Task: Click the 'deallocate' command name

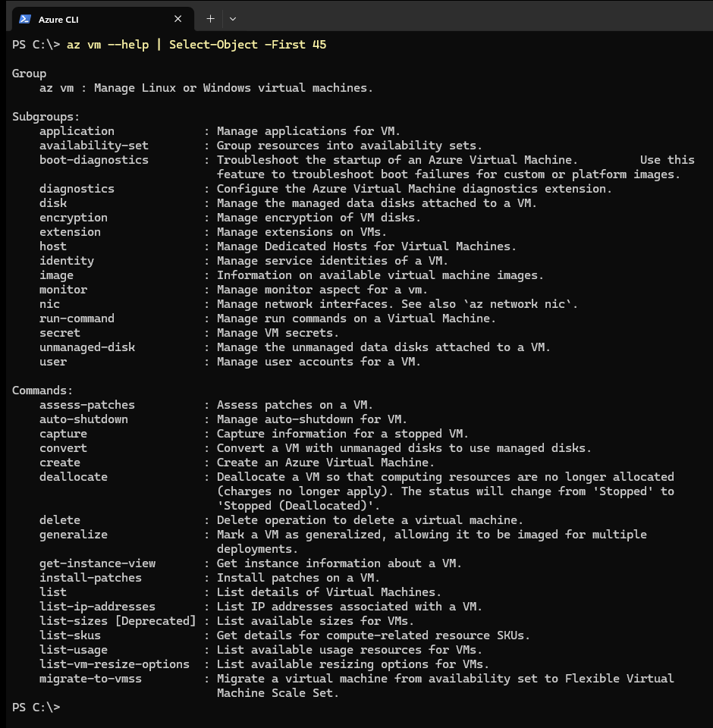Action: click(74, 477)
